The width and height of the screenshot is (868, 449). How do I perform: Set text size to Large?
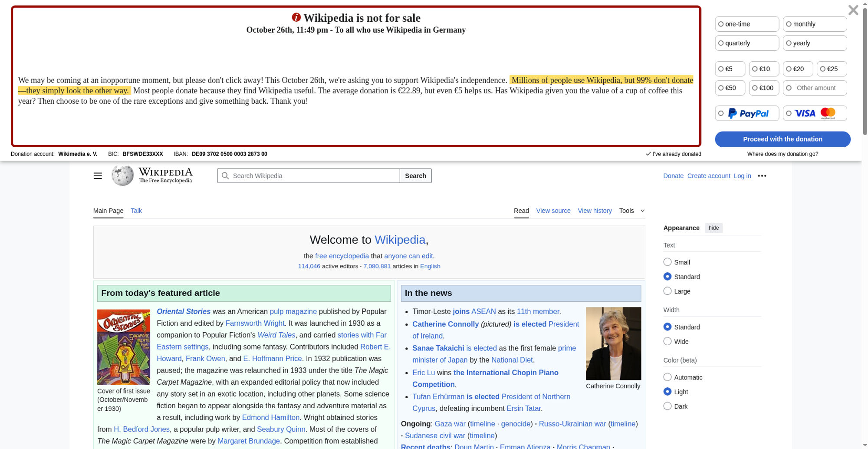click(667, 291)
